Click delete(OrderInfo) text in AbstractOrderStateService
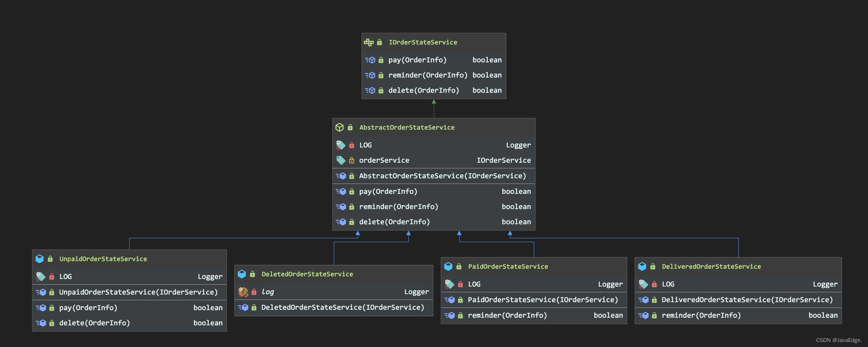Viewport: 868px width, 347px height. click(395, 222)
